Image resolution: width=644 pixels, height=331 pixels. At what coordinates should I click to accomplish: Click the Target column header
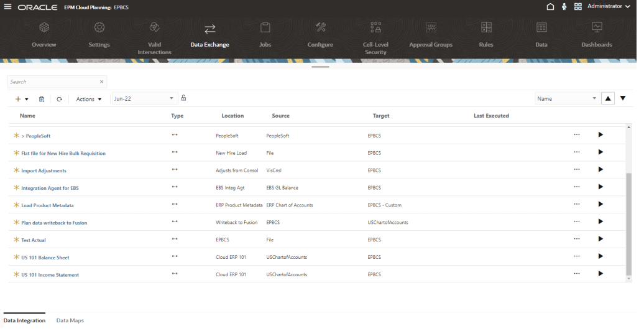pos(380,116)
